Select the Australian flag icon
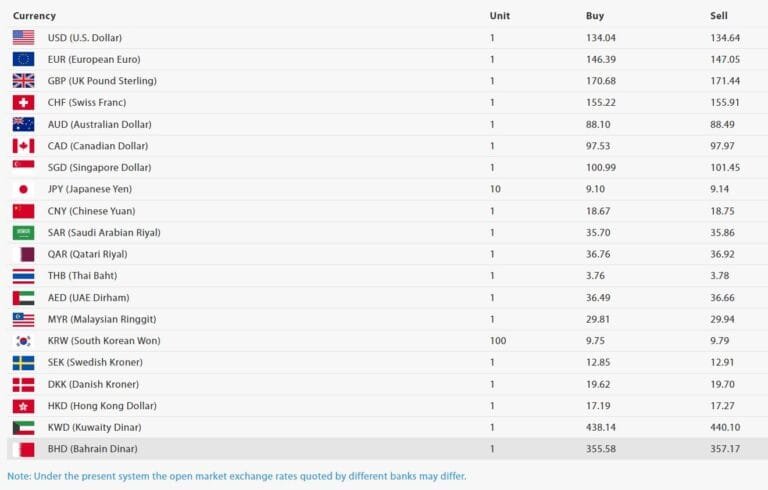 click(x=23, y=124)
